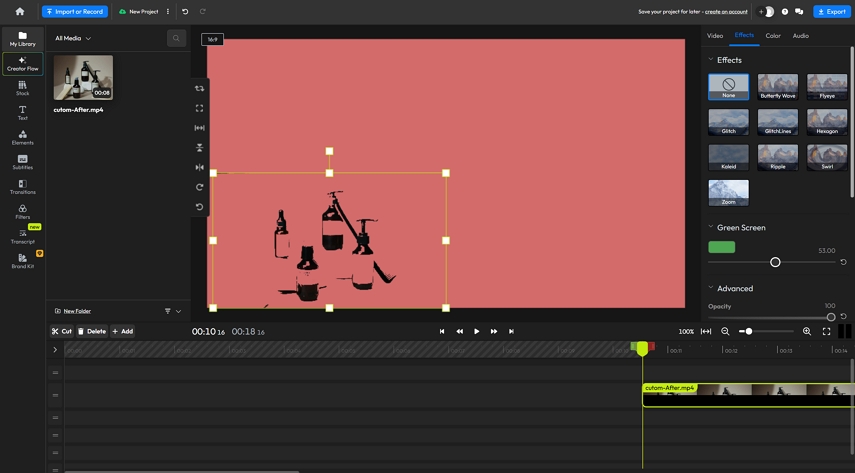Enter fullscreen preview mode

(826, 331)
